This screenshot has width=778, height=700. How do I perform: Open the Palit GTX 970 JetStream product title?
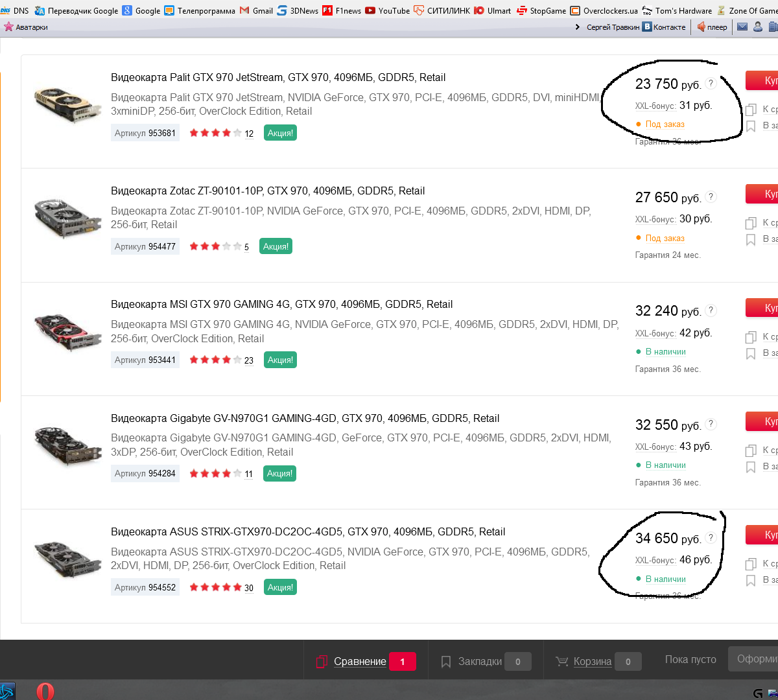pyautogui.click(x=278, y=77)
